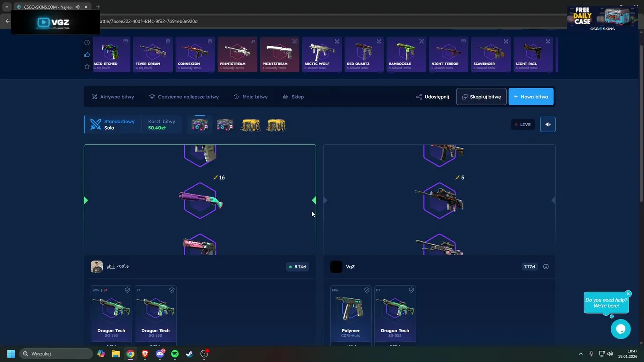The width and height of the screenshot is (644, 362).
Task: Open the recent drops history clock icon
Action: [x=87, y=43]
